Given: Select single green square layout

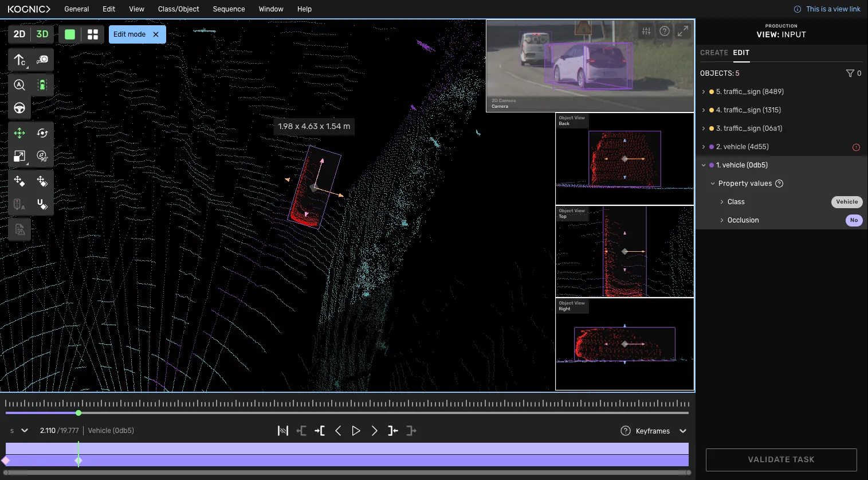Looking at the screenshot, I should pyautogui.click(x=70, y=34).
